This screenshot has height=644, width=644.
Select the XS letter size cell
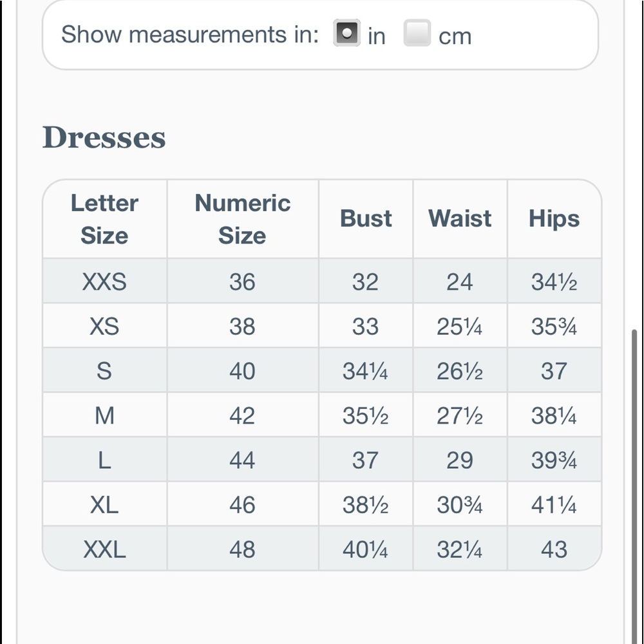point(105,326)
